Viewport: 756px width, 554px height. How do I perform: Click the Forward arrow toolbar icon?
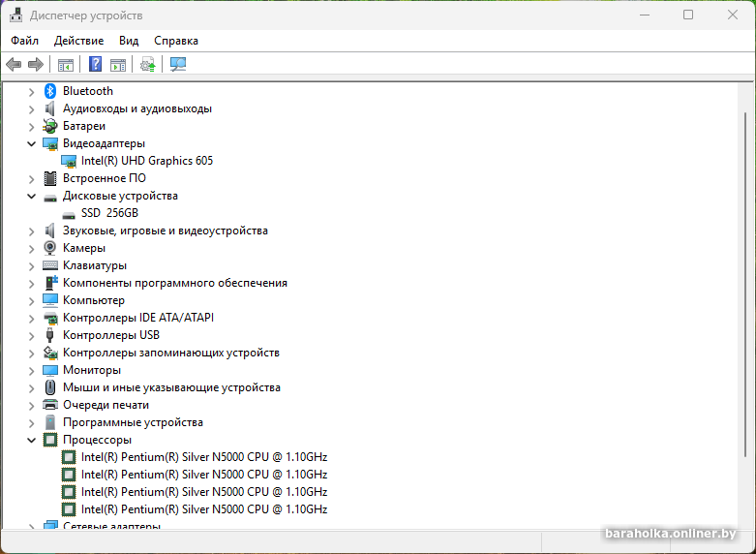point(36,64)
